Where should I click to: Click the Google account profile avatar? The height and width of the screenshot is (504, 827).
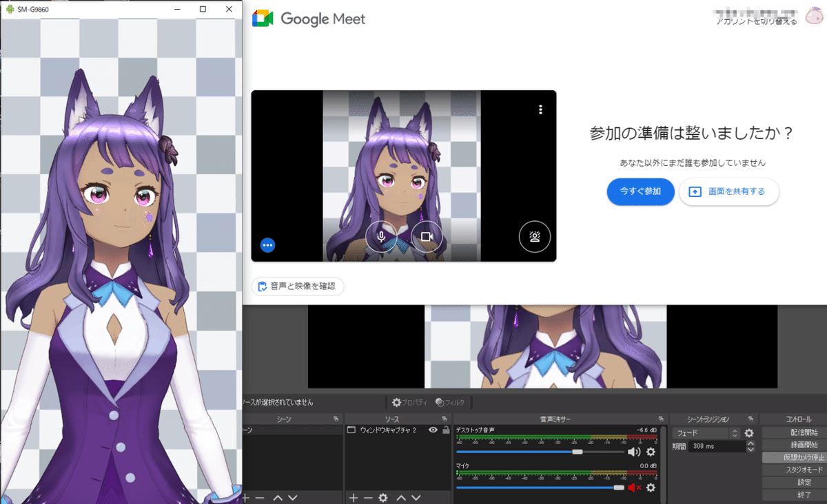814,14
